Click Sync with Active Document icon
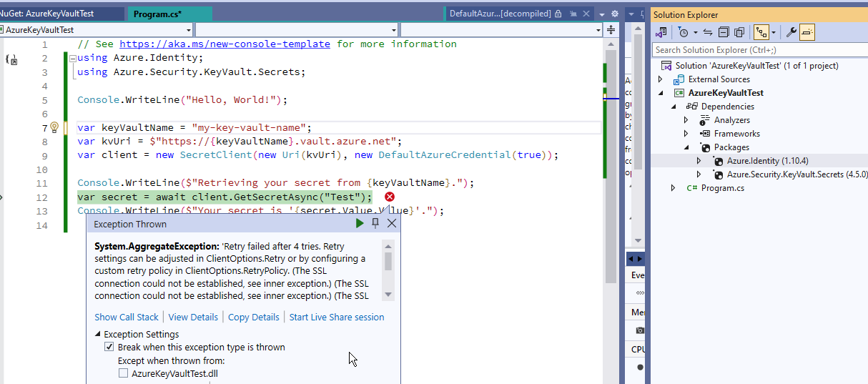868x384 pixels. click(707, 32)
